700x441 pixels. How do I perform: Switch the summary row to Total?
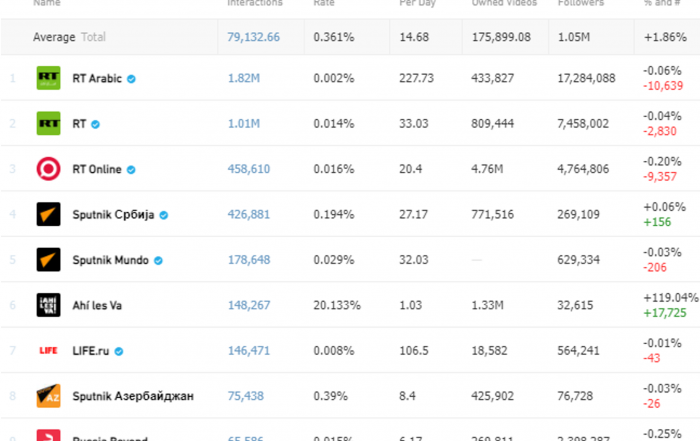[93, 37]
